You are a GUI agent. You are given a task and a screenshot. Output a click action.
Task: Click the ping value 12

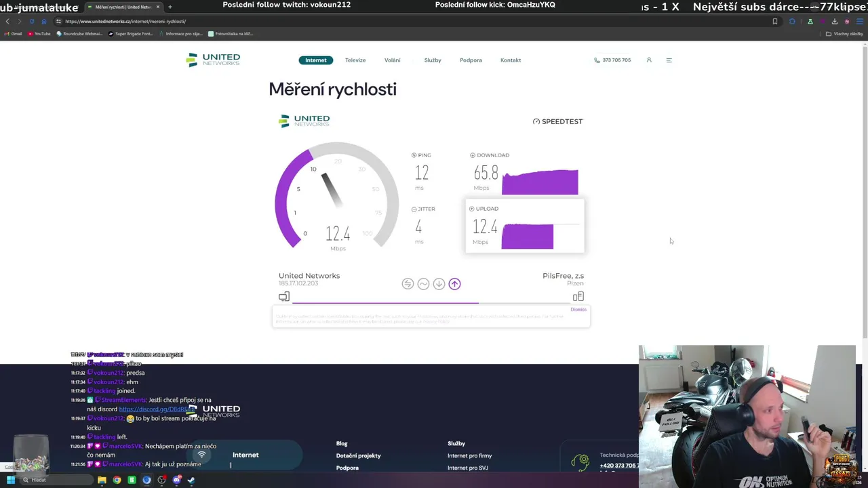pyautogui.click(x=422, y=173)
